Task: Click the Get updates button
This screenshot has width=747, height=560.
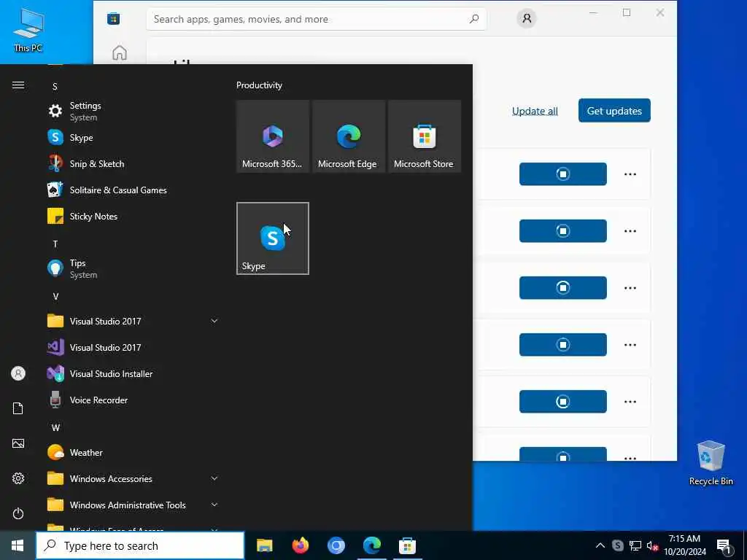Action: pos(614,111)
